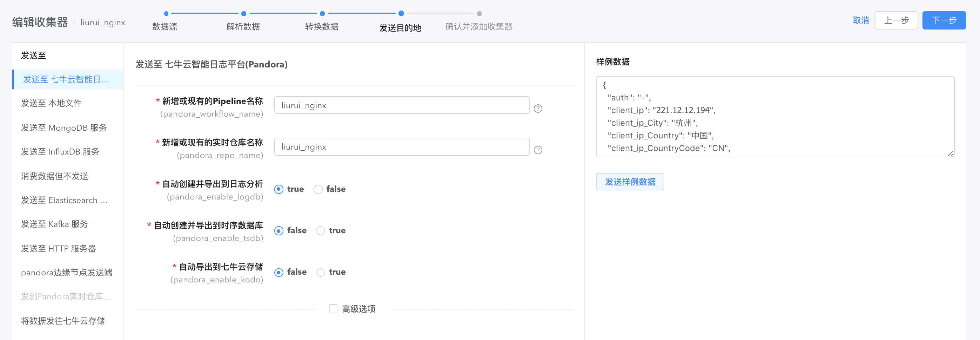The width and height of the screenshot is (980, 340).
Task: Click the sample data textarea resize handle
Action: pyautogui.click(x=950, y=153)
